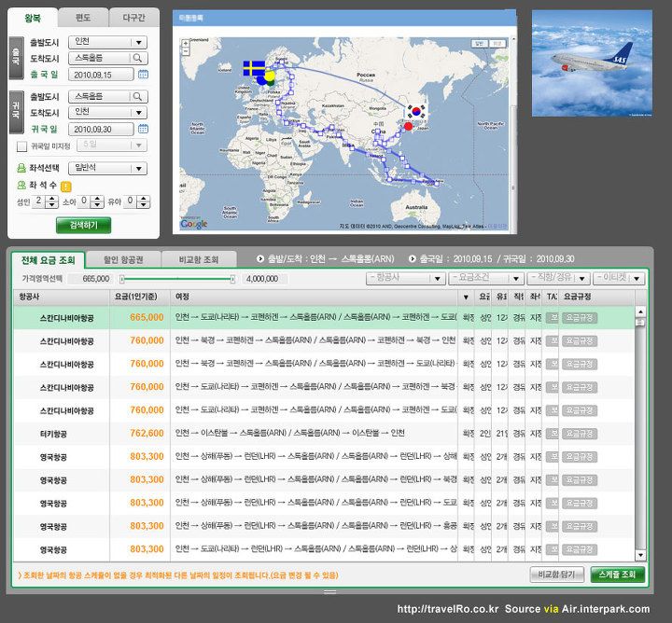
Task: Click the South Korea flag marker on map
Action: (x=416, y=111)
